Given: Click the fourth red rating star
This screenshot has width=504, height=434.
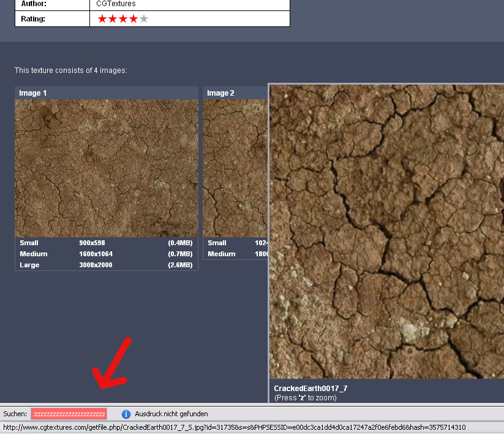Looking at the screenshot, I should (134, 19).
